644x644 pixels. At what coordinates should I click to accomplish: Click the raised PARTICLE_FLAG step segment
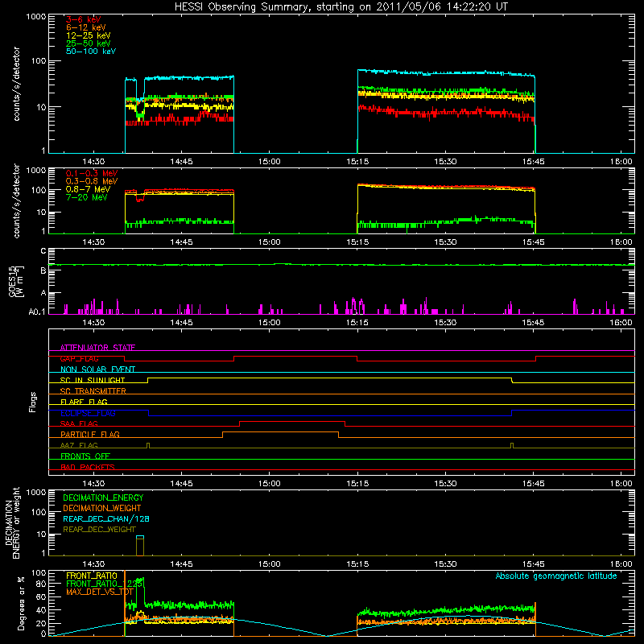click(280, 432)
